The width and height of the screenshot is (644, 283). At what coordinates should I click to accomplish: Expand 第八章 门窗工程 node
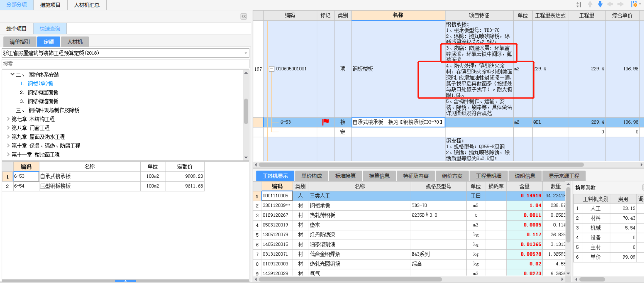(8, 128)
